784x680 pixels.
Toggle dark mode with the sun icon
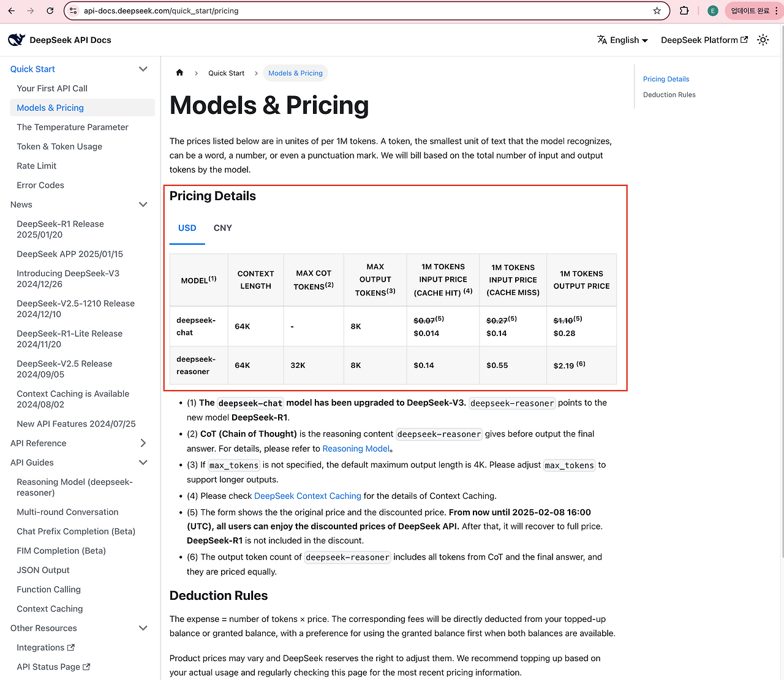pos(763,40)
